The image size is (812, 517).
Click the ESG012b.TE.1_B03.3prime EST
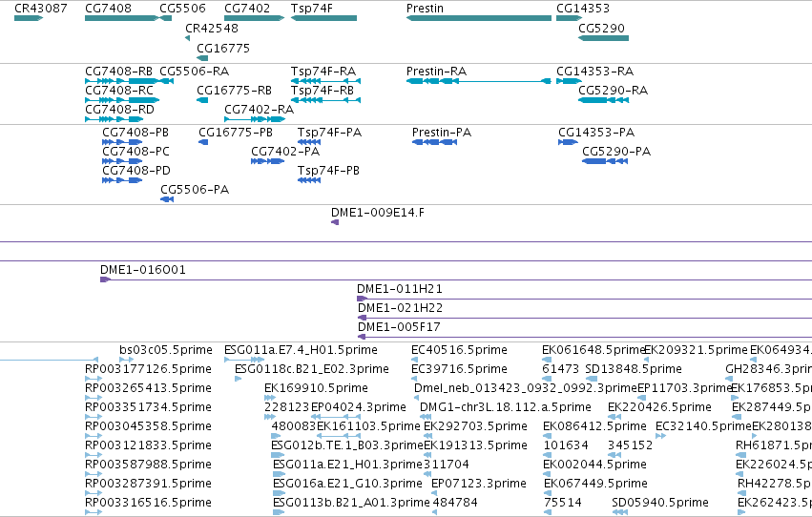[278, 455]
